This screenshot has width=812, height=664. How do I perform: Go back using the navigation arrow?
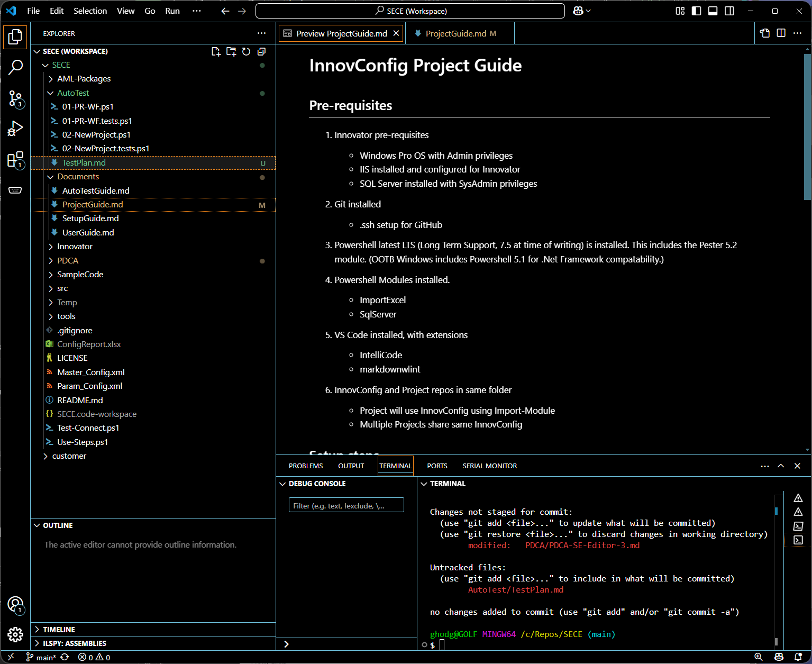pos(225,11)
